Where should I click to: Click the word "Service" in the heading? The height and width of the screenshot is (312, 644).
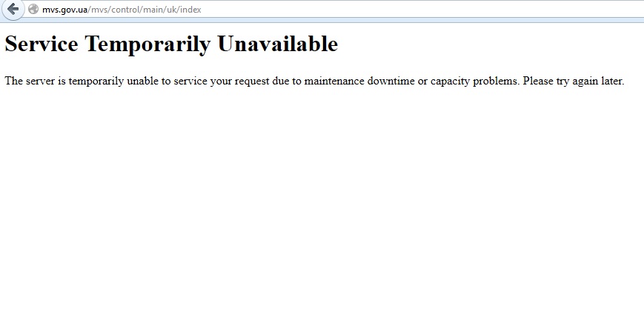point(42,44)
